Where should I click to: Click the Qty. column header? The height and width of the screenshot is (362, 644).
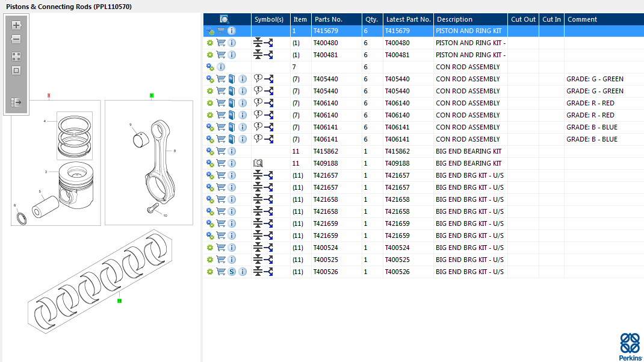pos(371,19)
